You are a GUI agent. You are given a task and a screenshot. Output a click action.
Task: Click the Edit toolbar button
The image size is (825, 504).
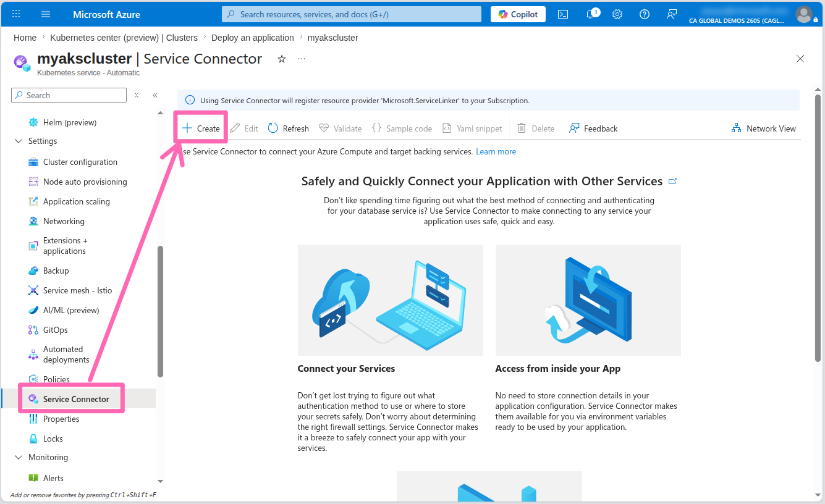pyautogui.click(x=244, y=128)
